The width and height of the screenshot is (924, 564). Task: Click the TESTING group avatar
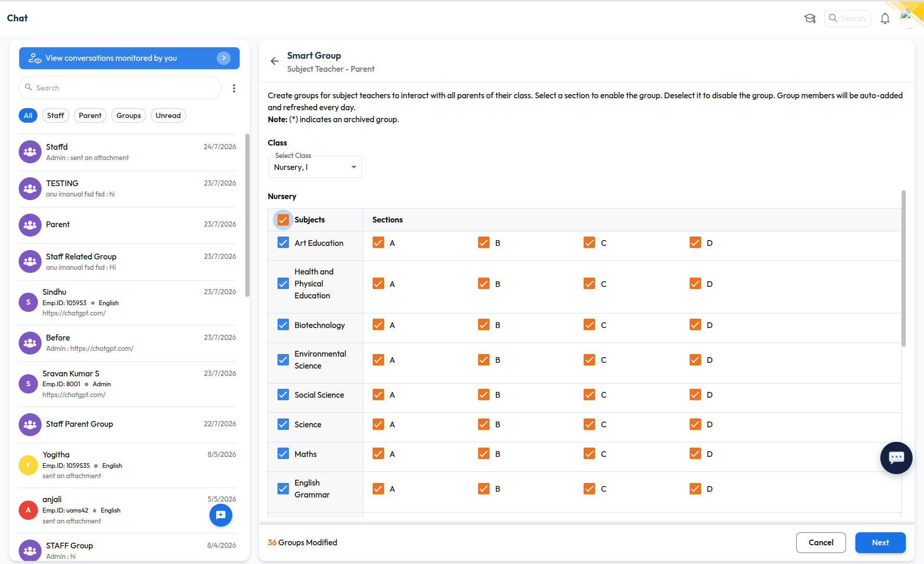tap(30, 189)
